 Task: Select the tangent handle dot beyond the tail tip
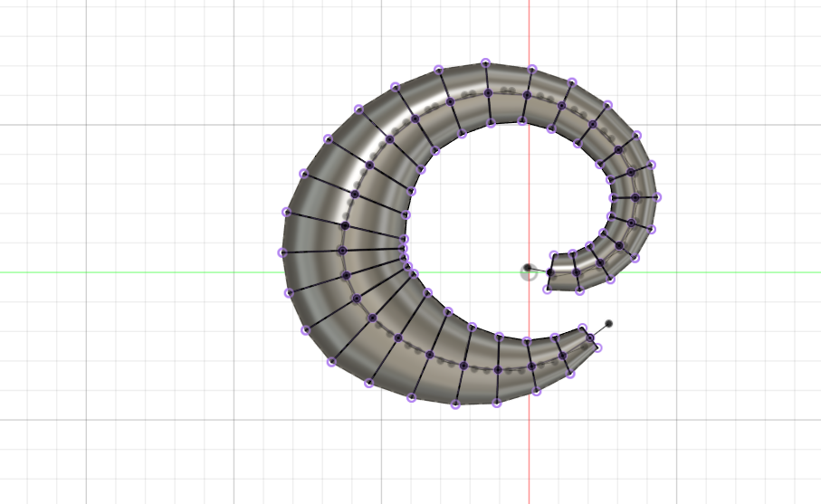coord(609,323)
